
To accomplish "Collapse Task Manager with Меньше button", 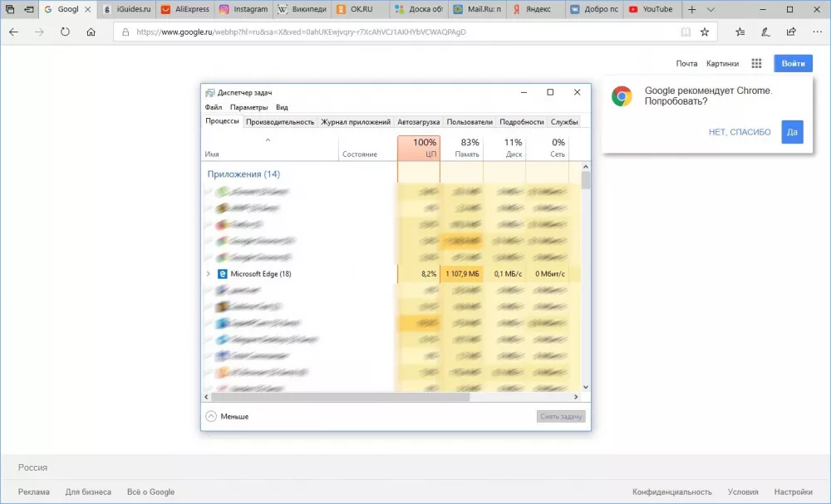I will point(227,416).
